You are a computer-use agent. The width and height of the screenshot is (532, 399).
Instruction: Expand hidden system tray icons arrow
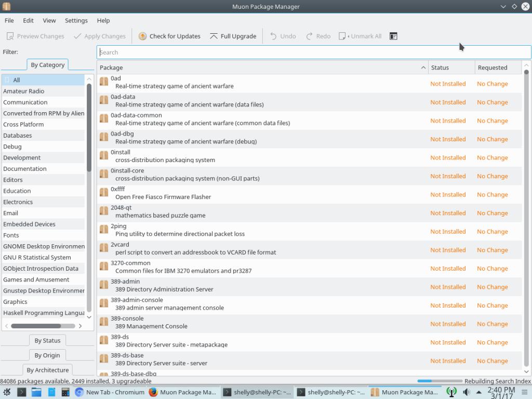coord(478,392)
